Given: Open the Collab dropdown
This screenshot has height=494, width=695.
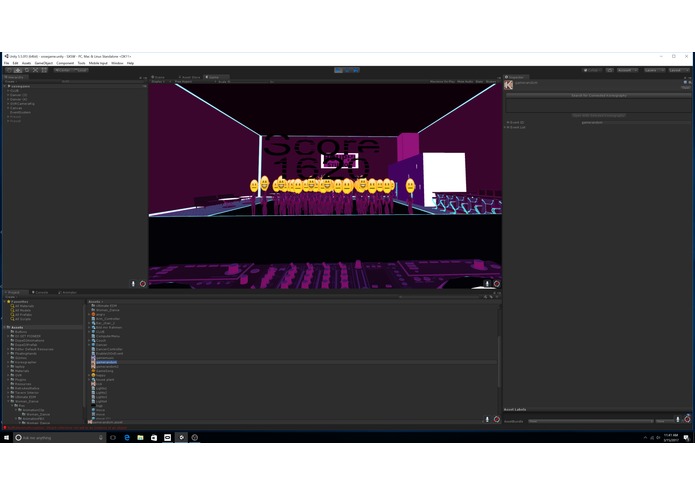Looking at the screenshot, I should click(x=591, y=70).
